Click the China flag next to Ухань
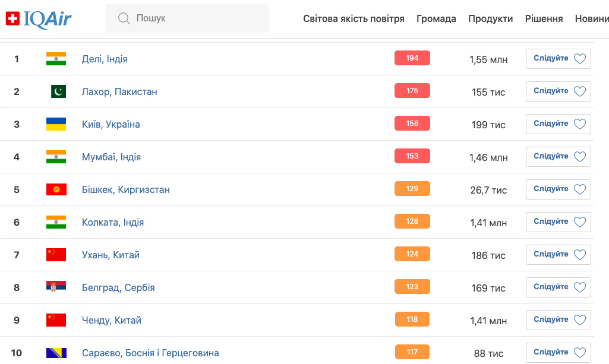The width and height of the screenshot is (609, 364). [x=56, y=255]
